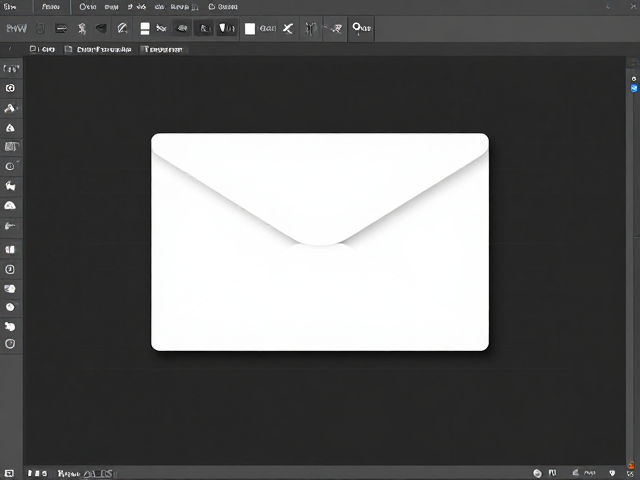Viewport: 640px width, 480px height.
Task: Toggle the second checkbox in the options bar
Action: click(69, 49)
